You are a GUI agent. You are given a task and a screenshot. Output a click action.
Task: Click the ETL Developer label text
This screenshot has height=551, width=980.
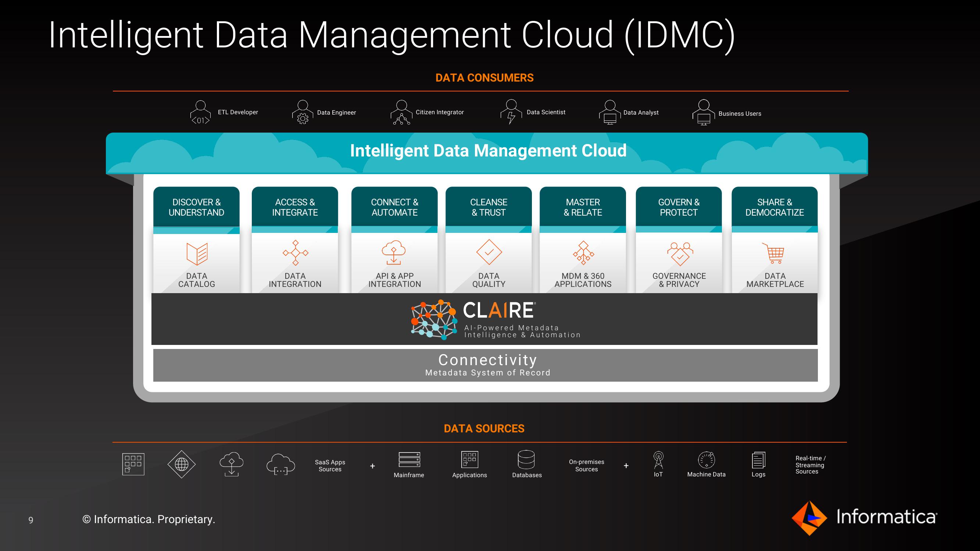(x=238, y=112)
